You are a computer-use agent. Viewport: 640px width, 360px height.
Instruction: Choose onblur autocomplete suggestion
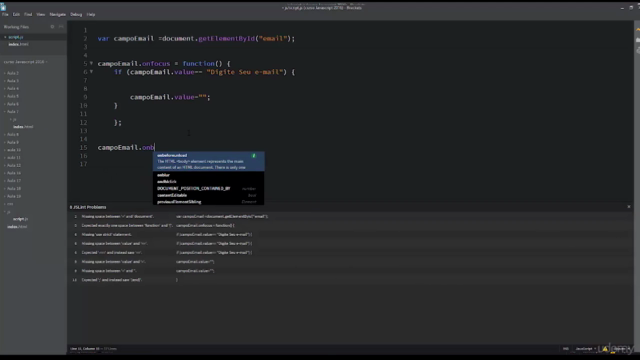pyautogui.click(x=209, y=175)
